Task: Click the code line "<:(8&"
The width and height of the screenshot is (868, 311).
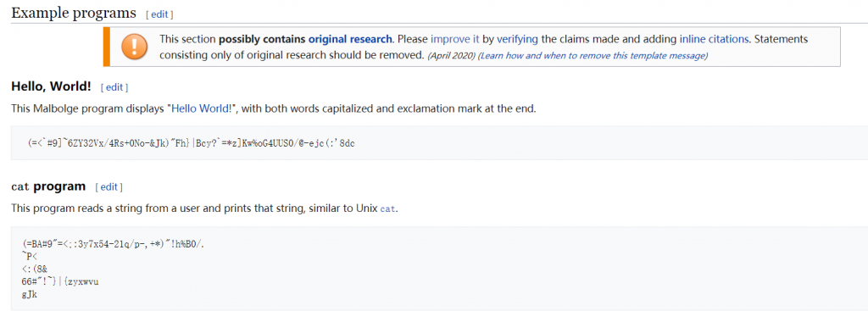Action: (x=34, y=269)
